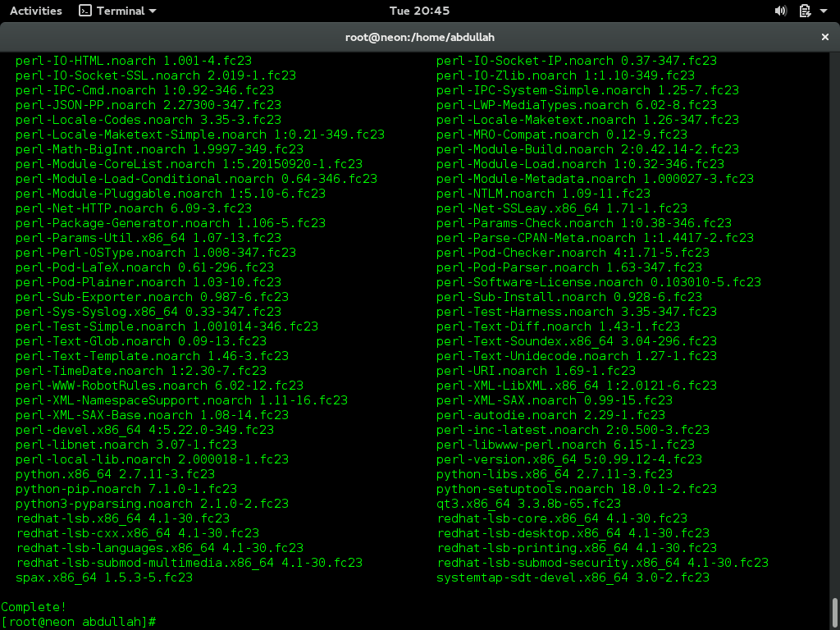Click the Terminal icon in top bar
Viewport: 840px width, 630px height.
(85, 11)
